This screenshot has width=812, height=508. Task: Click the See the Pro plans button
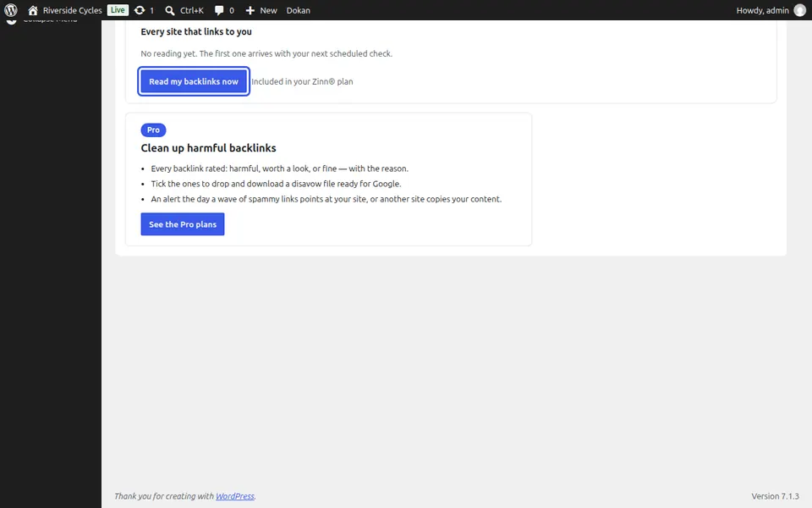tap(183, 224)
